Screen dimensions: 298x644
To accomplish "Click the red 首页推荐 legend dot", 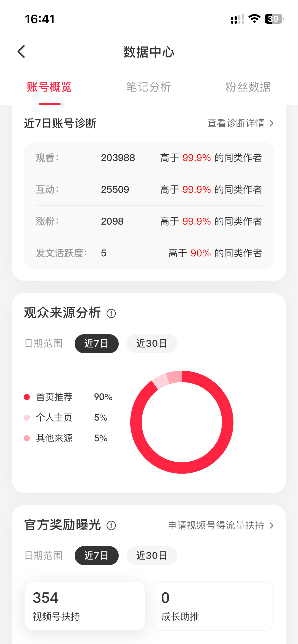I will click(27, 397).
